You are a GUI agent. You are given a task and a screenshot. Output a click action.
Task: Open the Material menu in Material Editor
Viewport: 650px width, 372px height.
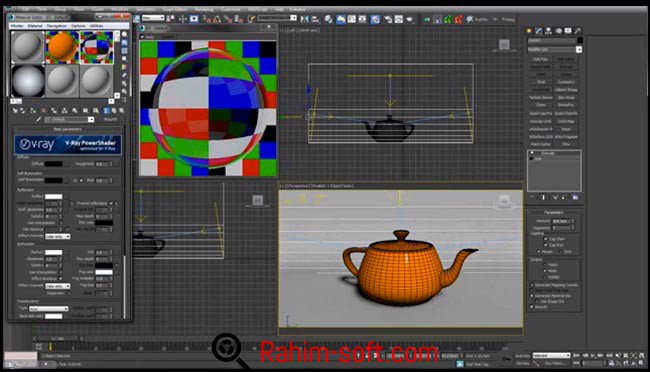[x=35, y=26]
